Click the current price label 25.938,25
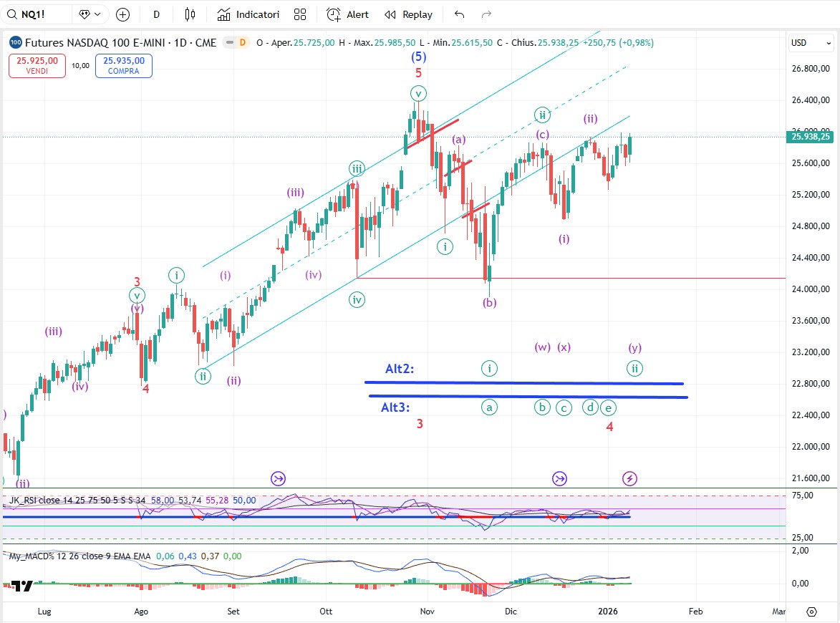 coord(811,137)
